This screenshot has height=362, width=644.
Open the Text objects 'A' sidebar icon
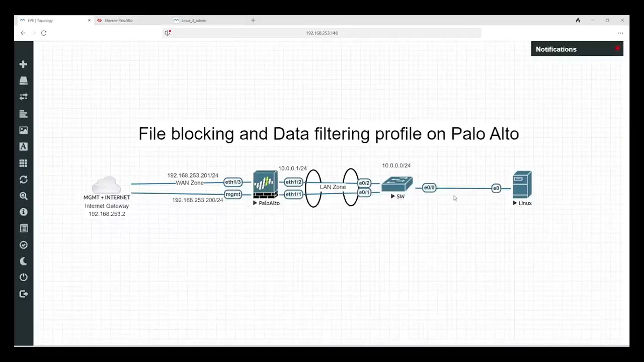click(x=23, y=147)
